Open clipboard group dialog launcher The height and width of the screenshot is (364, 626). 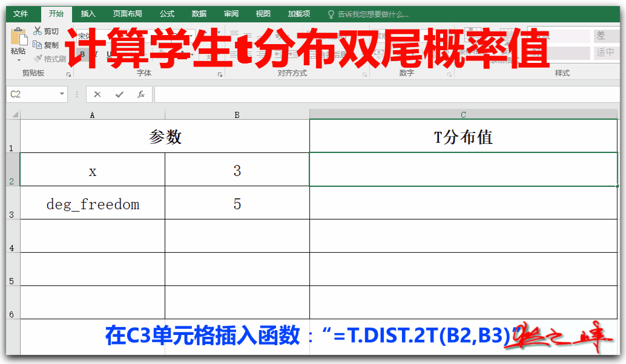(x=68, y=74)
